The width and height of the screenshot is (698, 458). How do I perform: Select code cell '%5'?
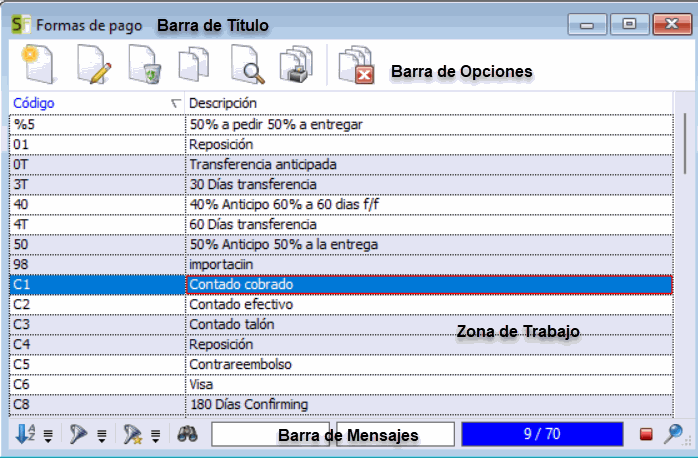(x=97, y=125)
